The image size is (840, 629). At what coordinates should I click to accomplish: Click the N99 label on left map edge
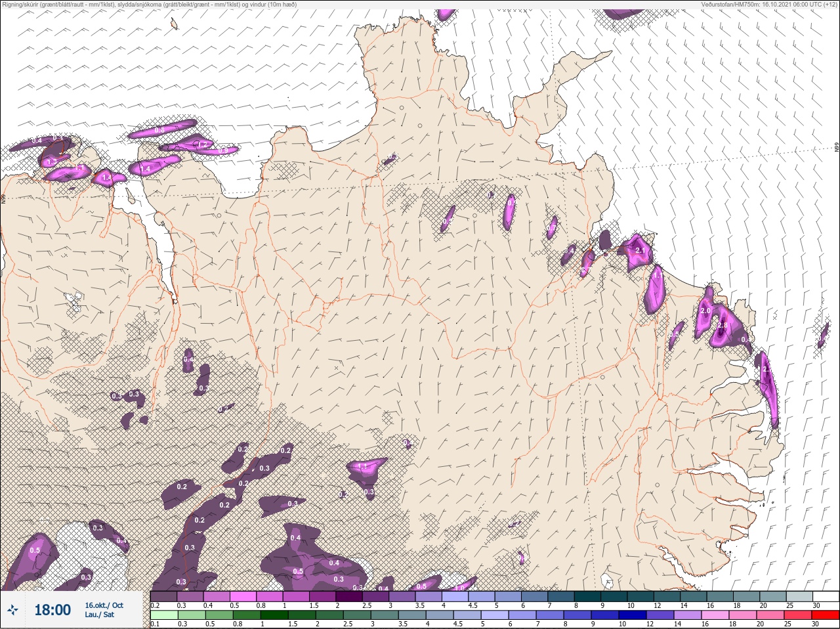(3, 198)
